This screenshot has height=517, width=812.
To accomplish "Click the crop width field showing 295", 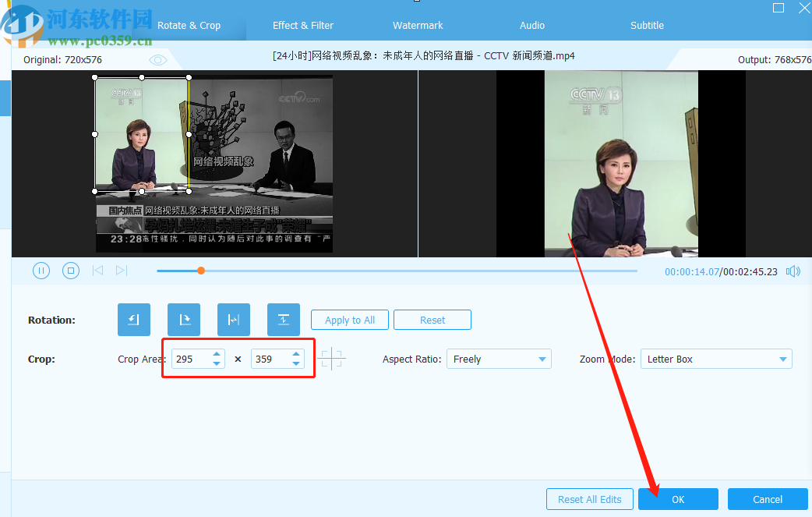I will (x=192, y=358).
